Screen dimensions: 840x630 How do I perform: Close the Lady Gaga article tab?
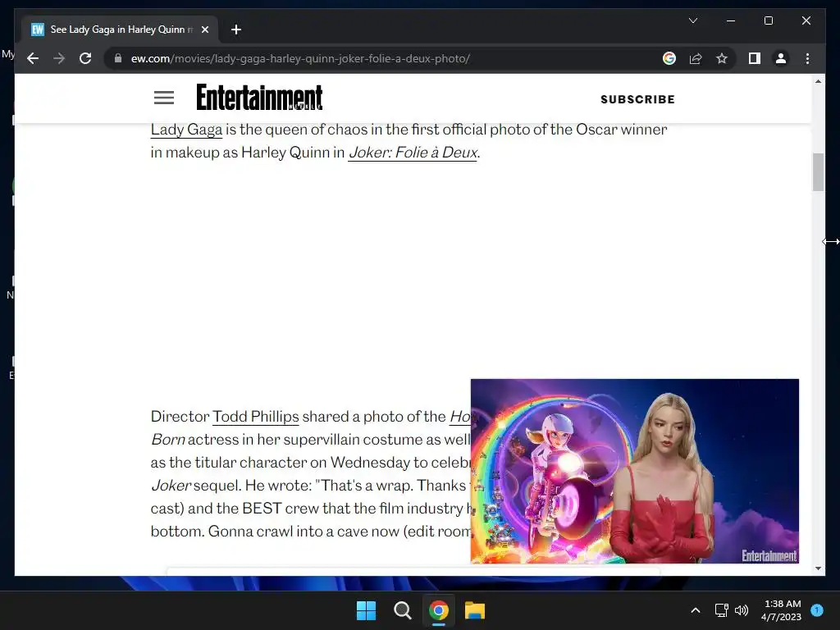(204, 30)
